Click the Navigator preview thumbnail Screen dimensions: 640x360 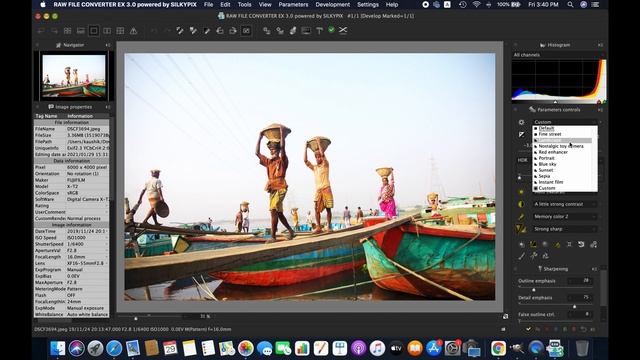tap(74, 76)
